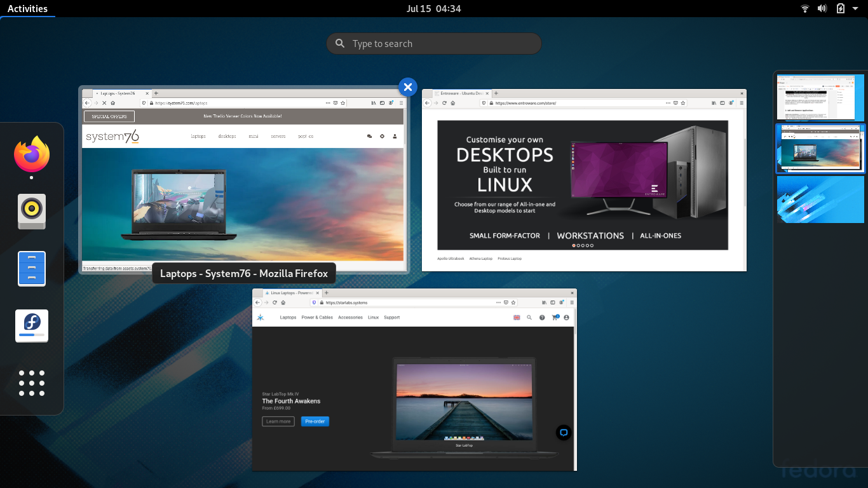Click the home button in the Entroware window
Viewport: 868px width, 488px height.
pyautogui.click(x=454, y=103)
